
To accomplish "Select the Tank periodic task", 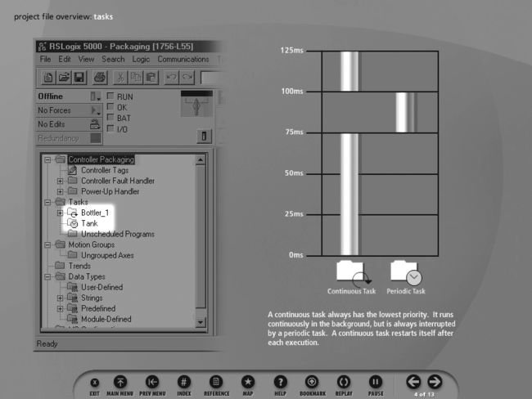I will [89, 223].
